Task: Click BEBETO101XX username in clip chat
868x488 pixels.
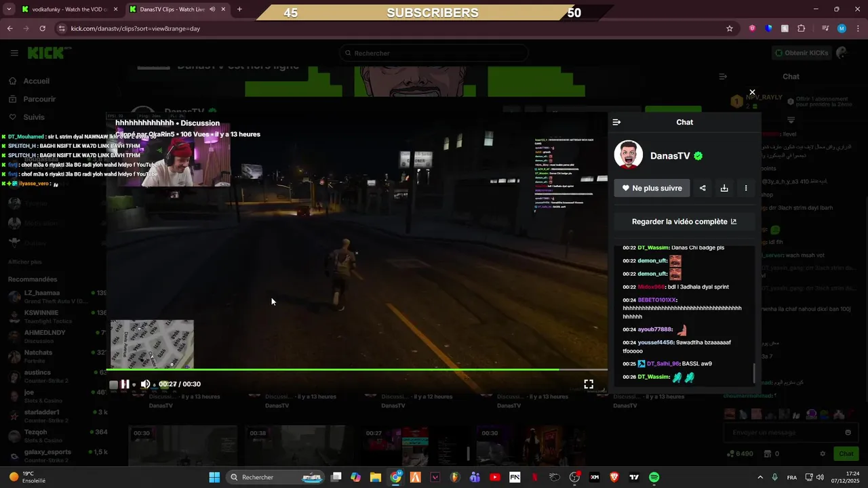Action: pos(657,300)
